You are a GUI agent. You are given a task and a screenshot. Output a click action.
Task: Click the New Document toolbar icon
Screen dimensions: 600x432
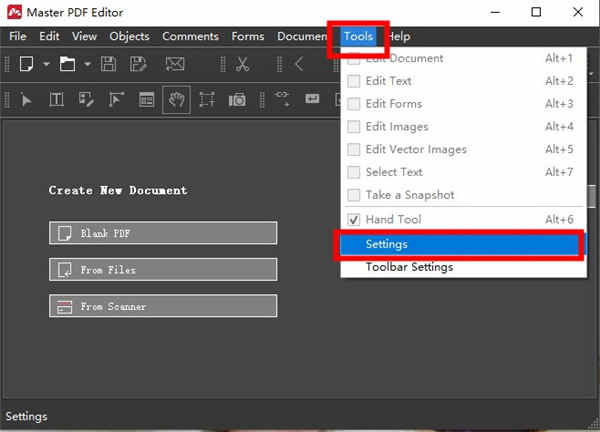pyautogui.click(x=26, y=64)
